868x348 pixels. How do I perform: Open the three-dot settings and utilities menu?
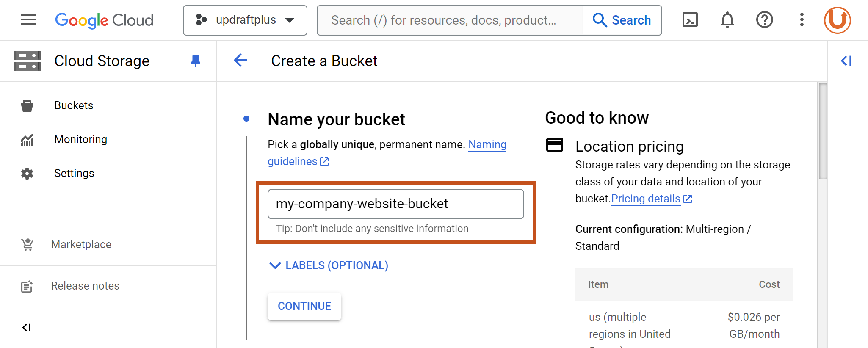(802, 20)
